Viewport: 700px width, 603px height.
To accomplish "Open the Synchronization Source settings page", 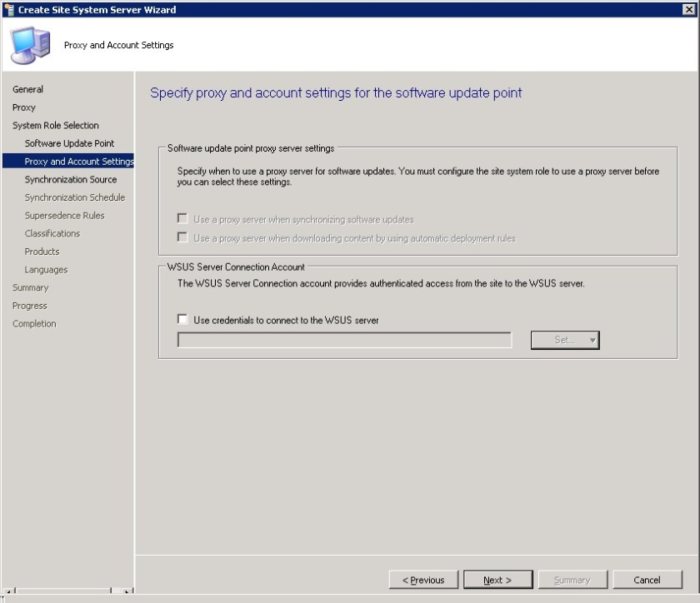I will click(x=71, y=179).
